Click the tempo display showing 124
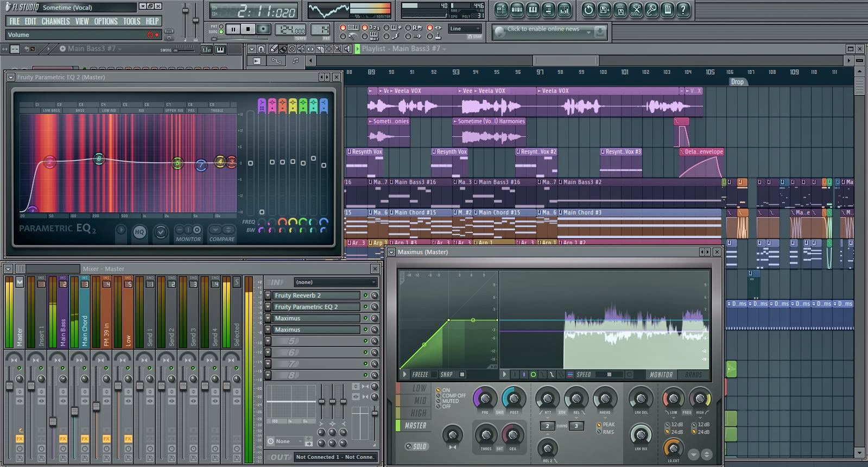Image resolution: width=868 pixels, height=467 pixels. click(x=290, y=29)
